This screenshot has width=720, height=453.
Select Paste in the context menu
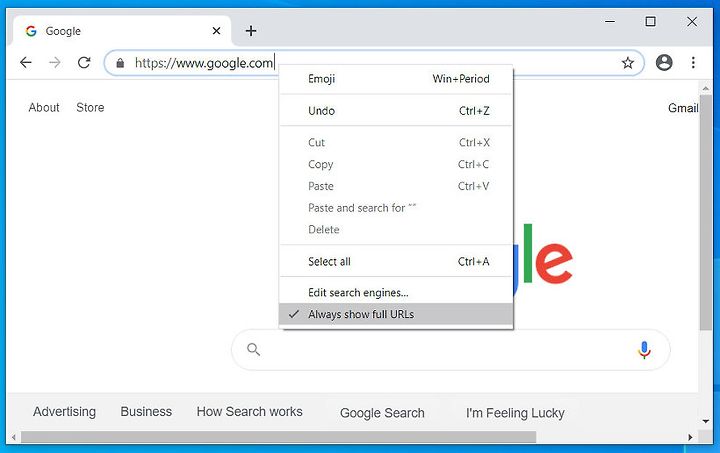[396, 186]
